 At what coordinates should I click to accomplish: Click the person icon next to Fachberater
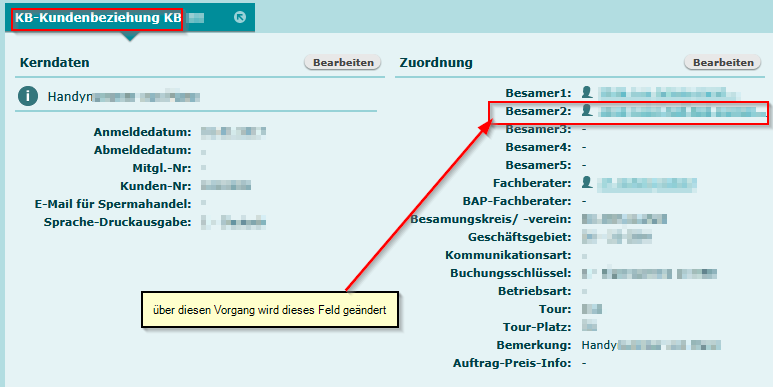coord(587,183)
